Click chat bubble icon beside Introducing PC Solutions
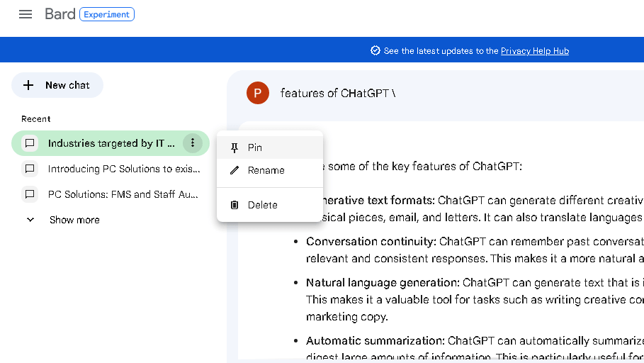 coord(30,169)
